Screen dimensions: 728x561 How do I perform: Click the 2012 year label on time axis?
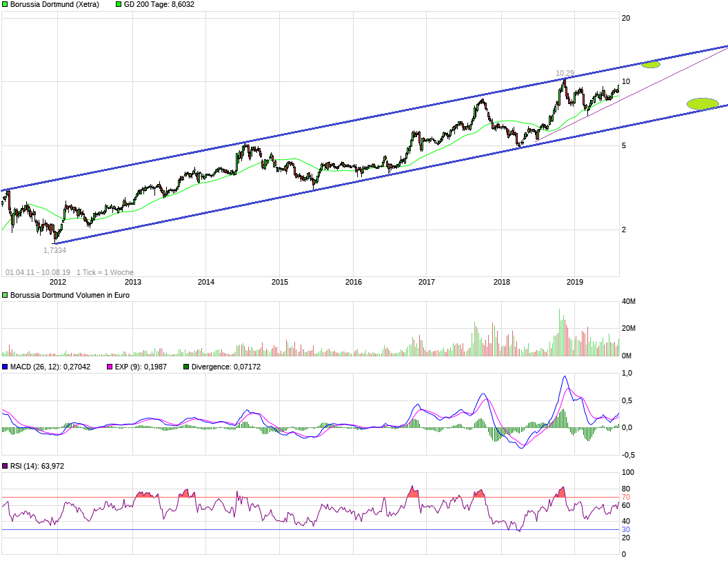(58, 282)
